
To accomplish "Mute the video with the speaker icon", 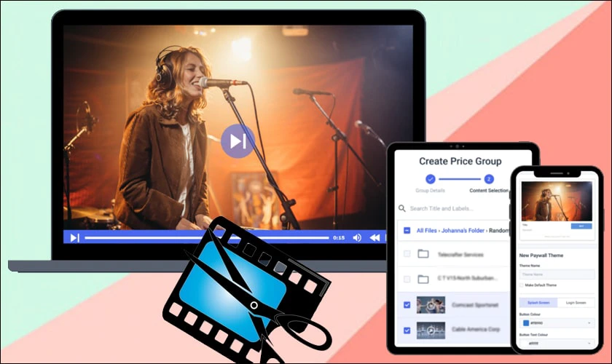I will tap(357, 237).
